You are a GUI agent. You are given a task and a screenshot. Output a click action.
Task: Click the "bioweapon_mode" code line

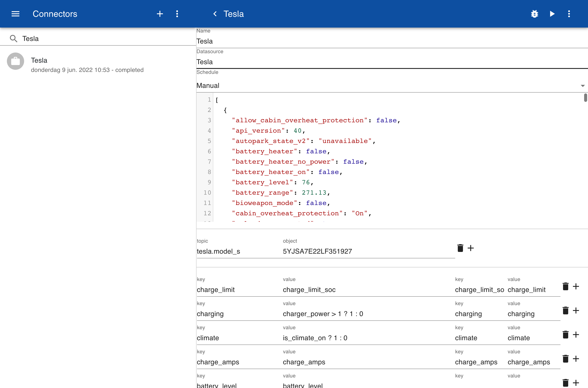(x=281, y=203)
